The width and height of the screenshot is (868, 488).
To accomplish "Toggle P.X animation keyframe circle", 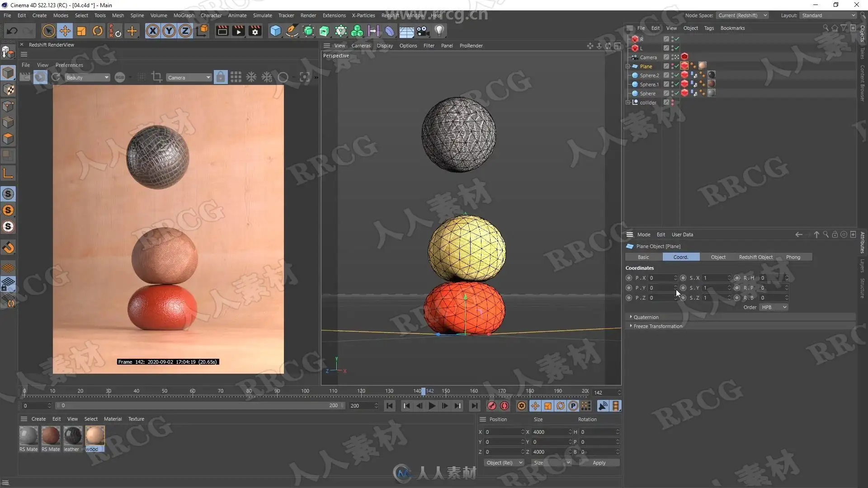I will (629, 278).
